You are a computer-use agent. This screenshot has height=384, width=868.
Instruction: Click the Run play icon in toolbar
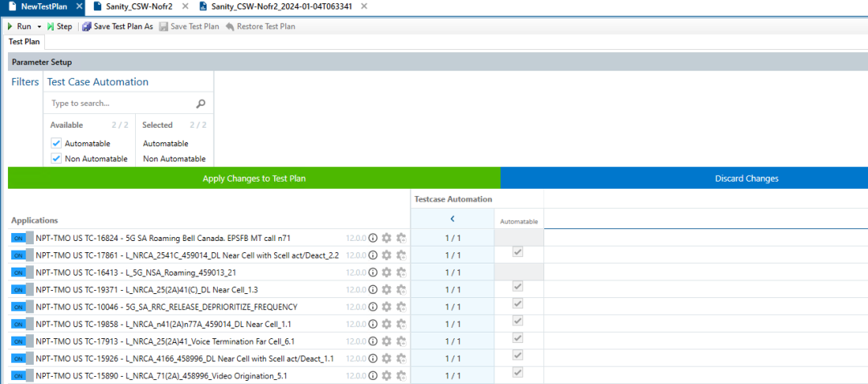click(x=10, y=27)
